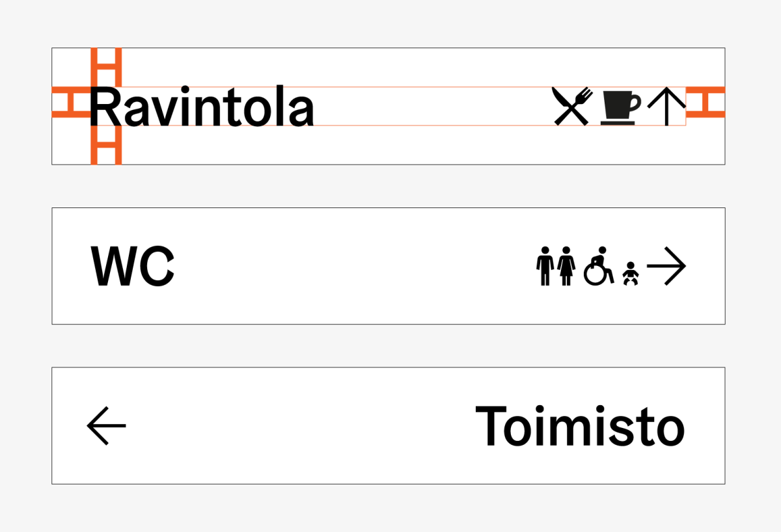
Task: Click the up arrow on Ravintola sign
Action: pyautogui.click(x=666, y=107)
